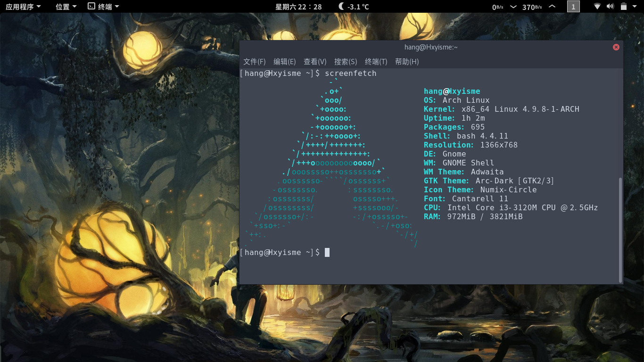Click the GTK Theme: Arc-Dark line

pos(489,181)
